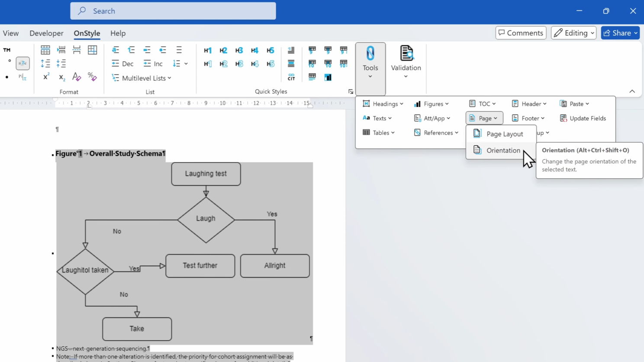Apply solid H1 heading style
The image size is (644, 362).
point(208,50)
